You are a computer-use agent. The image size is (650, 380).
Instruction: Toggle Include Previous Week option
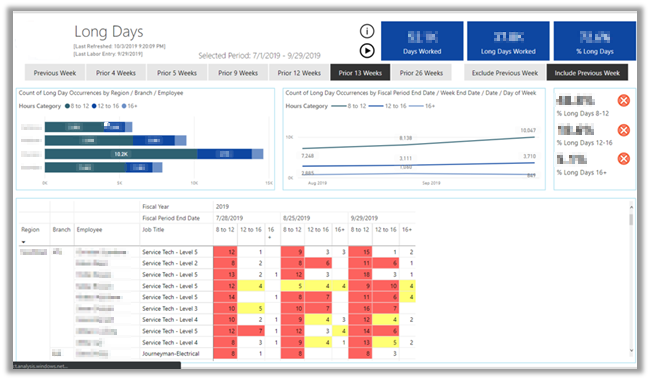pyautogui.click(x=587, y=73)
